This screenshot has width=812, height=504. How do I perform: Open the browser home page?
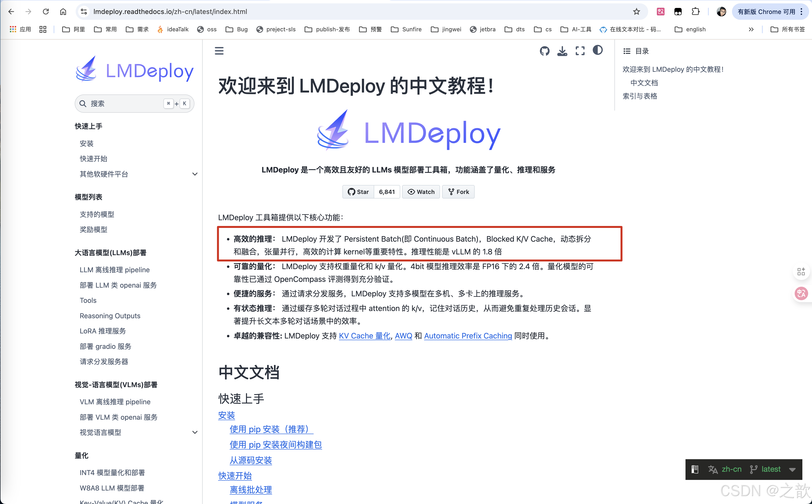coord(63,12)
